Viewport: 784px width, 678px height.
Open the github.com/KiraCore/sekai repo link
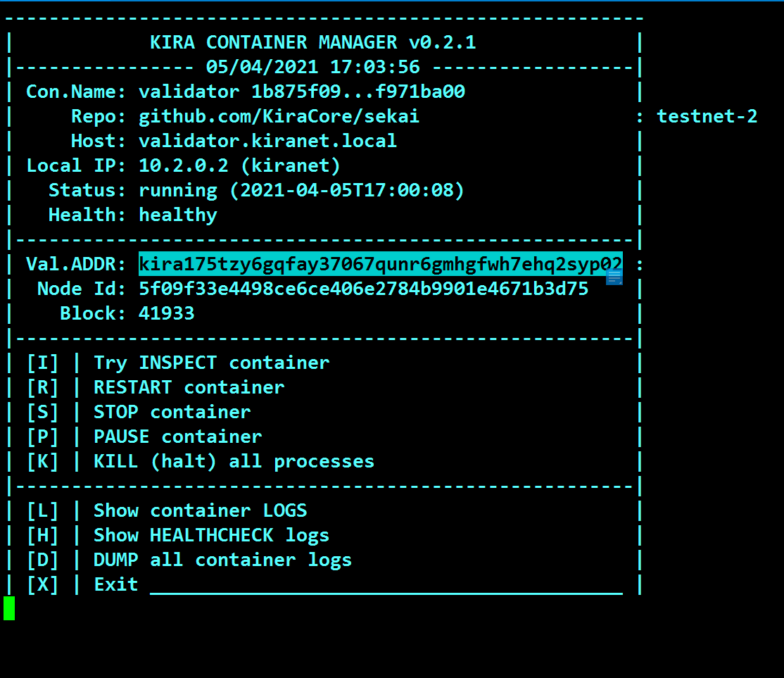[x=279, y=116]
